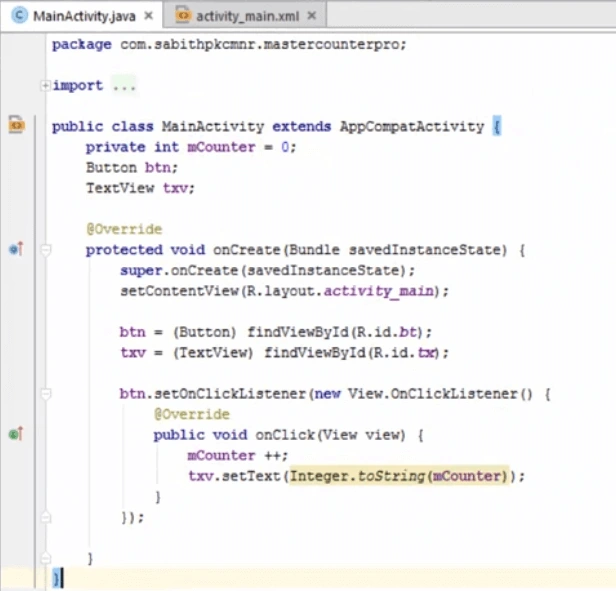Viewport: 616px width, 591px height.
Task: Click the 'TextView txv;' declaration
Action: (x=140, y=188)
